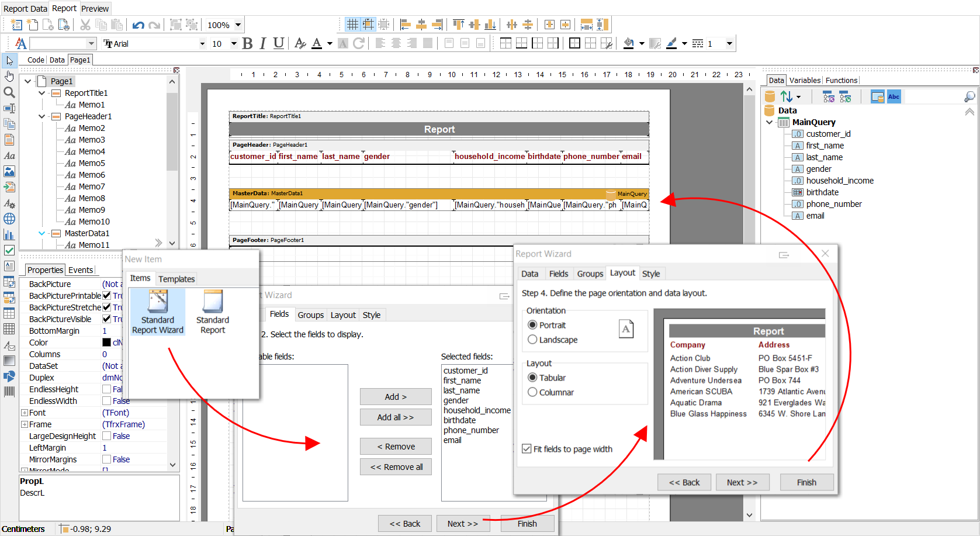Open the Style tab in Report Wizard
The height and width of the screenshot is (536, 980).
click(x=650, y=274)
